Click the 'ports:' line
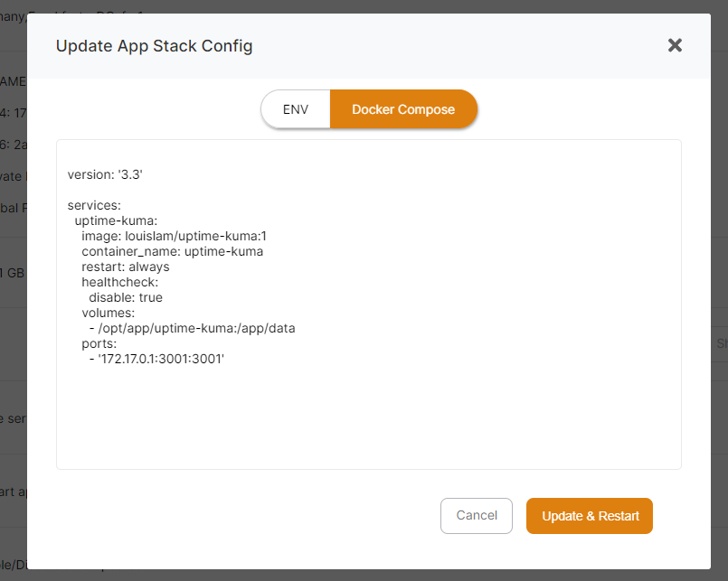Image resolution: width=728 pixels, height=581 pixels. [100, 343]
